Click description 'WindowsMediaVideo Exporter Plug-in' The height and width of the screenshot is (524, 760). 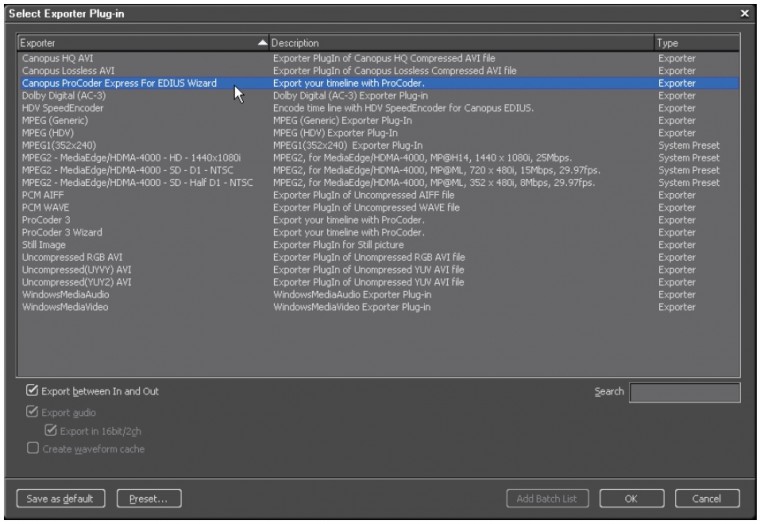tap(352, 307)
